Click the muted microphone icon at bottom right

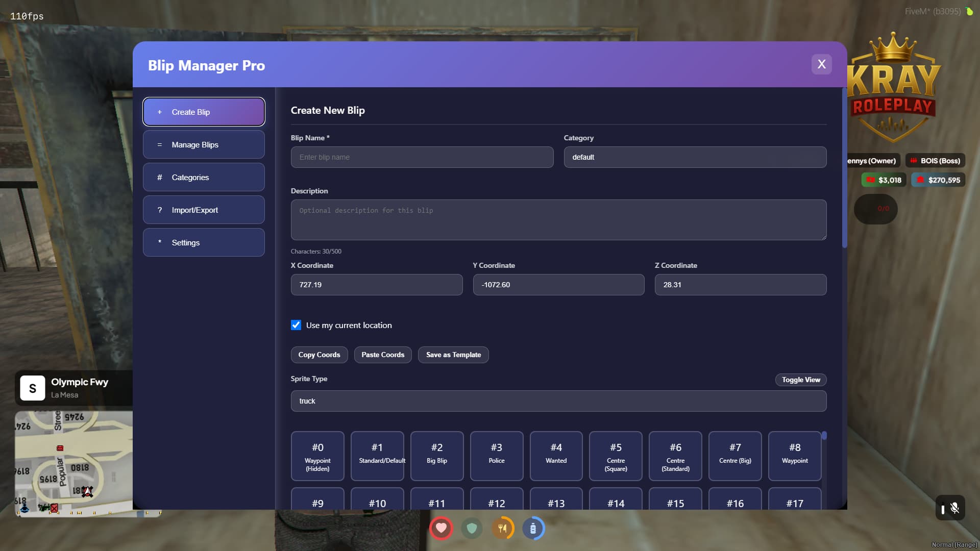(955, 508)
